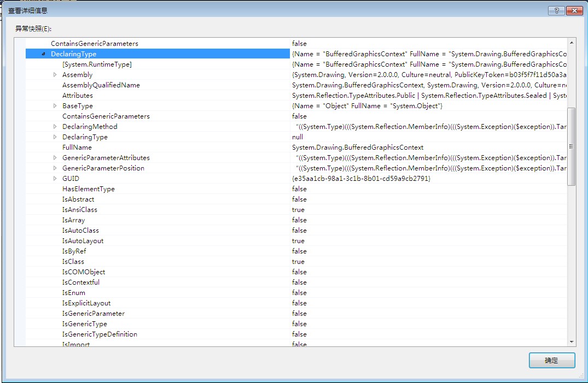This screenshot has width=588, height=383.
Task: Click the GUID value cell
Action: (x=361, y=179)
